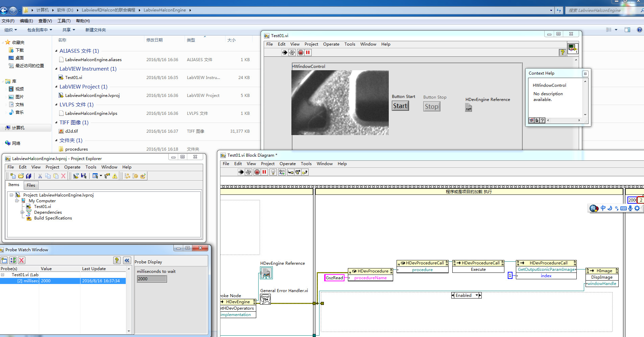Collapse Probe Display with double-chevron button
The height and width of the screenshot is (337, 644).
click(127, 260)
